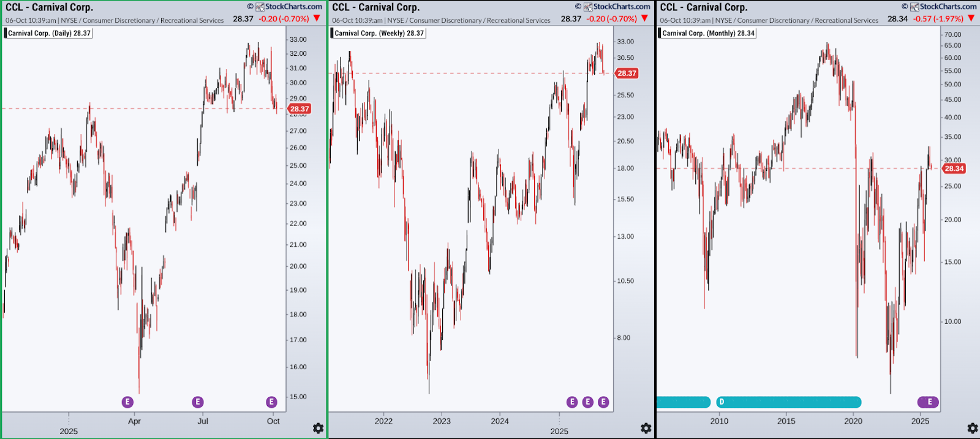Open the StockCharts.com link in the Daily panel

(293, 7)
